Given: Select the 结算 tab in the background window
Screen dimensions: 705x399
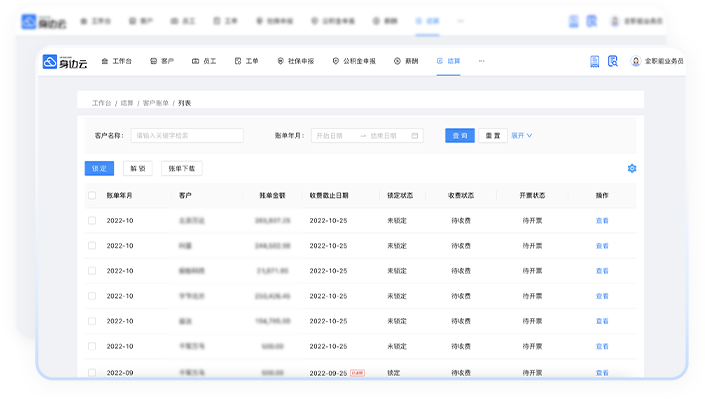Looking at the screenshot, I should (x=427, y=21).
